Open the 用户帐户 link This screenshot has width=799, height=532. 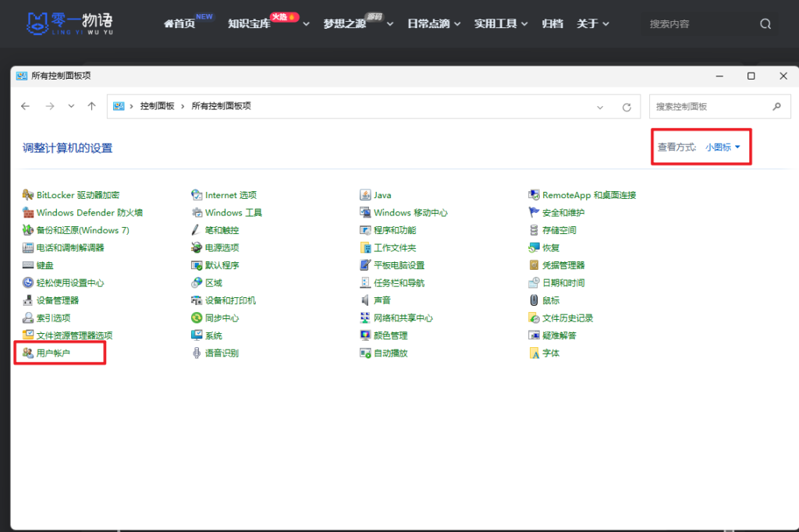point(53,353)
